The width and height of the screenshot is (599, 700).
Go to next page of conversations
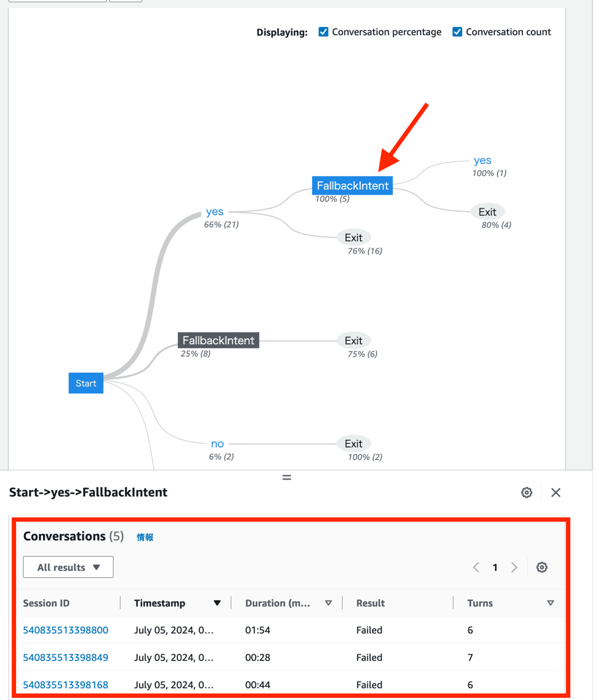point(514,567)
